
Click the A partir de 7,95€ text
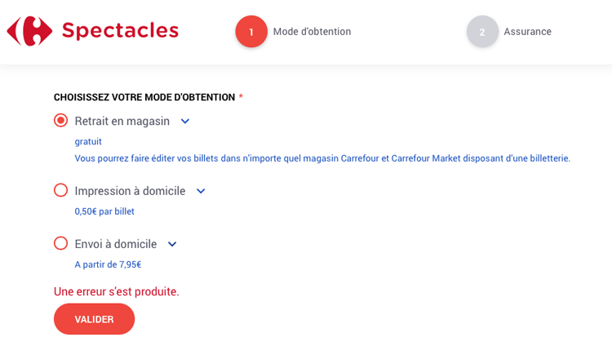108,264
